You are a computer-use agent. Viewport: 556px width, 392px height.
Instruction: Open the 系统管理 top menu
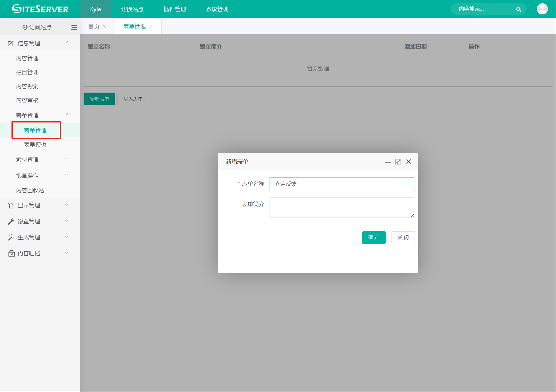click(x=217, y=9)
